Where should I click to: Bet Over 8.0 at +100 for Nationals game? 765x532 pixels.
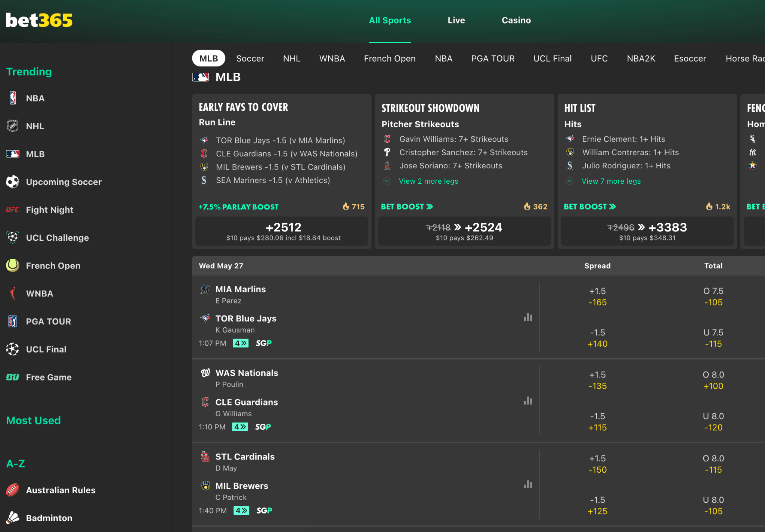pyautogui.click(x=713, y=380)
